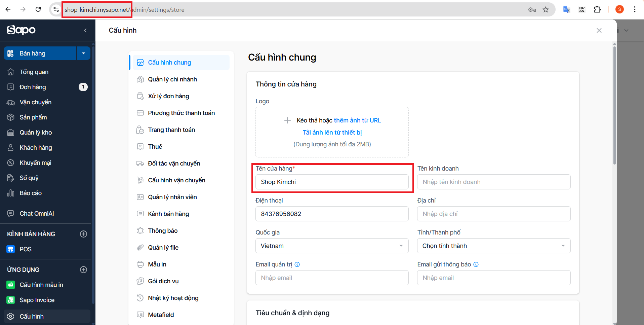Click the Quản lý nhân viên icon
Screen dimensions: 644x325
[x=140, y=197]
